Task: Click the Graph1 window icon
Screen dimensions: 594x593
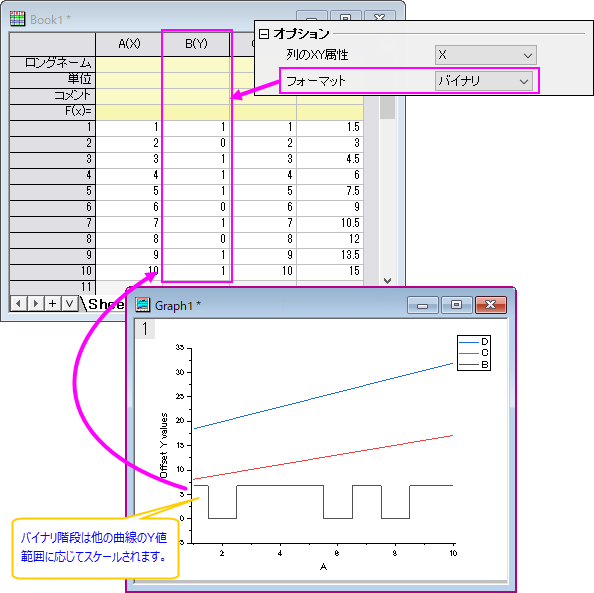Action: coord(143,305)
